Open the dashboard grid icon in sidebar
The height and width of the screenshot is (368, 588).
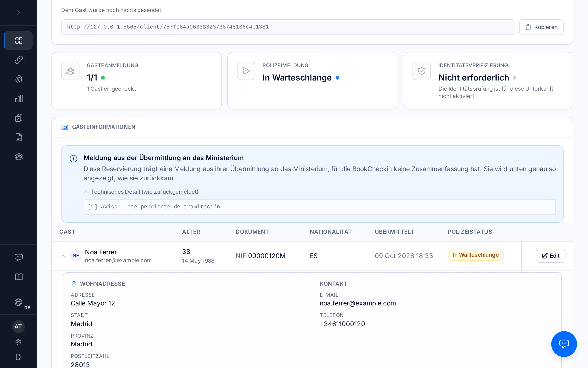18,40
